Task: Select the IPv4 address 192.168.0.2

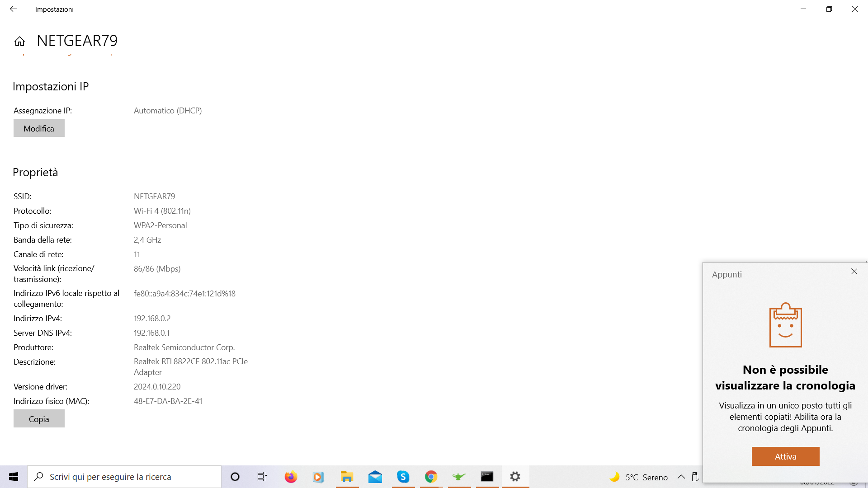Action: click(152, 319)
